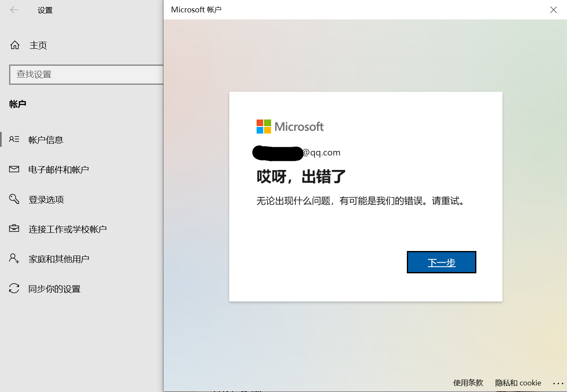Open the 同步你的设置 page

pyautogui.click(x=54, y=289)
